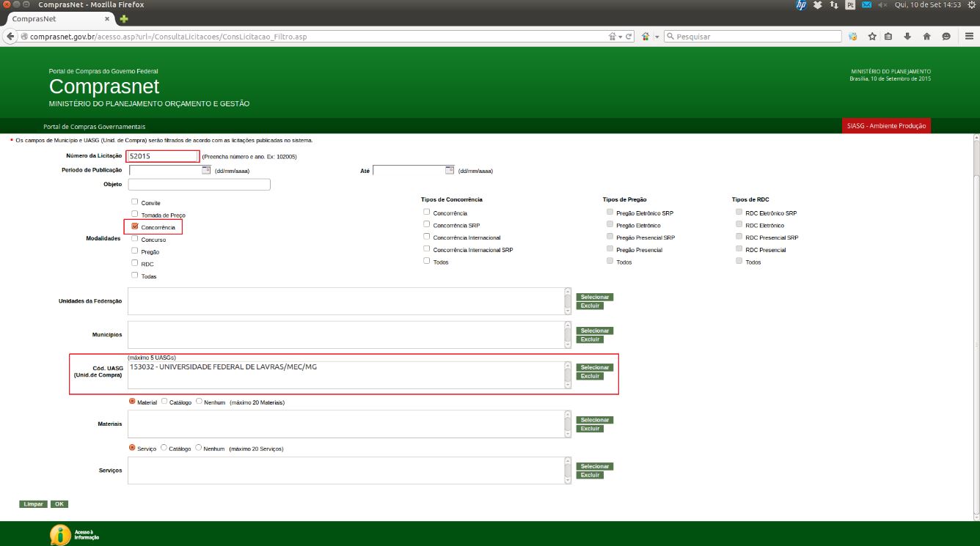The height and width of the screenshot is (546, 980).
Task: Enable the Pregão modality checkbox
Action: (x=135, y=251)
